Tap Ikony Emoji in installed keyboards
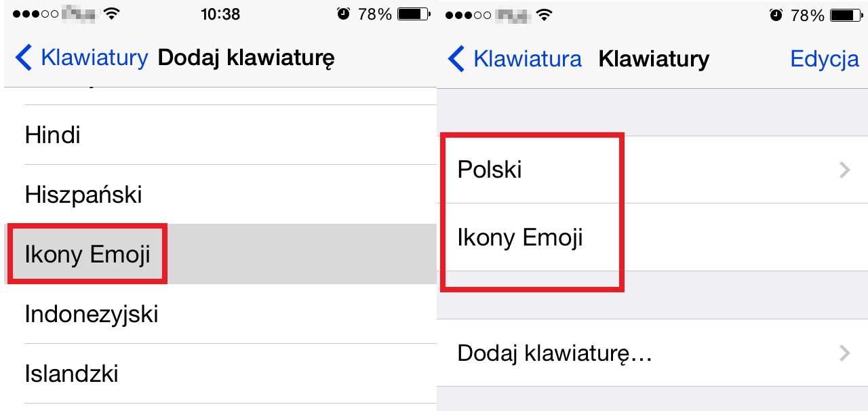Screen dimensions: 868x411 (x=520, y=238)
